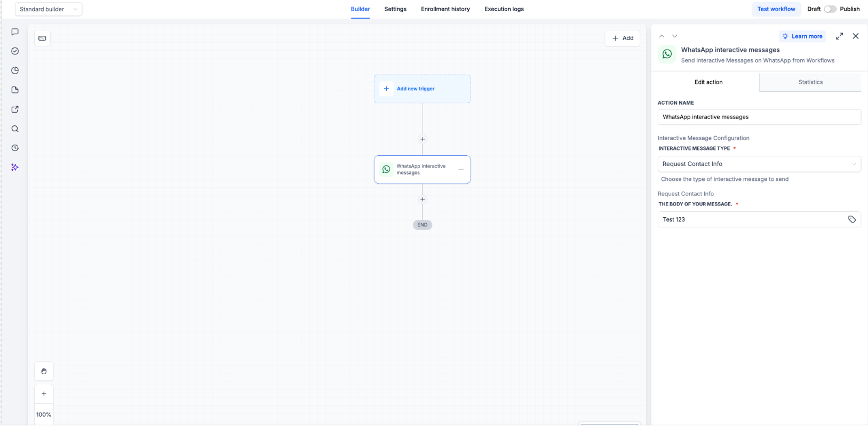This screenshot has height=427, width=868.
Task: Click 'Choose the type of interactive message' hint
Action: (x=724, y=179)
